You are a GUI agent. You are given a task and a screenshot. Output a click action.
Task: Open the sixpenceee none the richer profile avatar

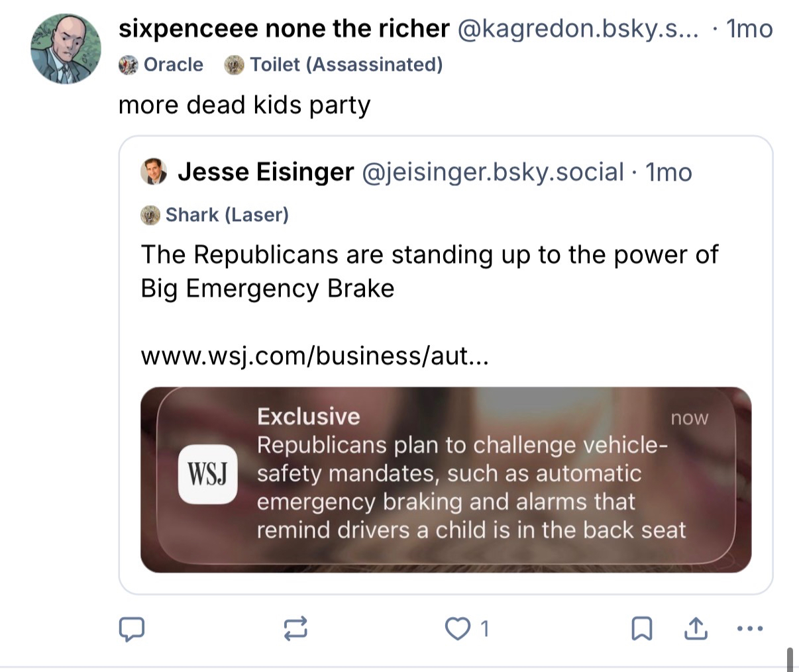pyautogui.click(x=66, y=50)
